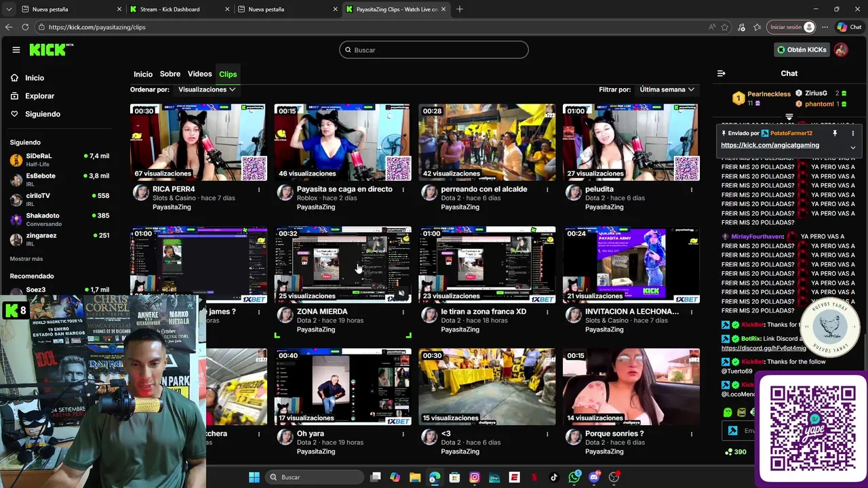The width and height of the screenshot is (868, 488).
Task: Open user profile avatar in top right
Action: [x=841, y=49]
